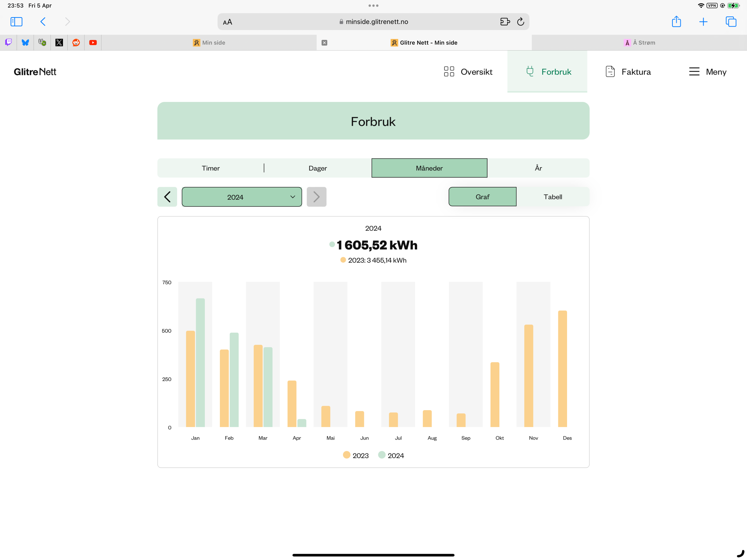This screenshot has width=747, height=560.
Task: Add a new tab with plus icon
Action: (x=703, y=22)
